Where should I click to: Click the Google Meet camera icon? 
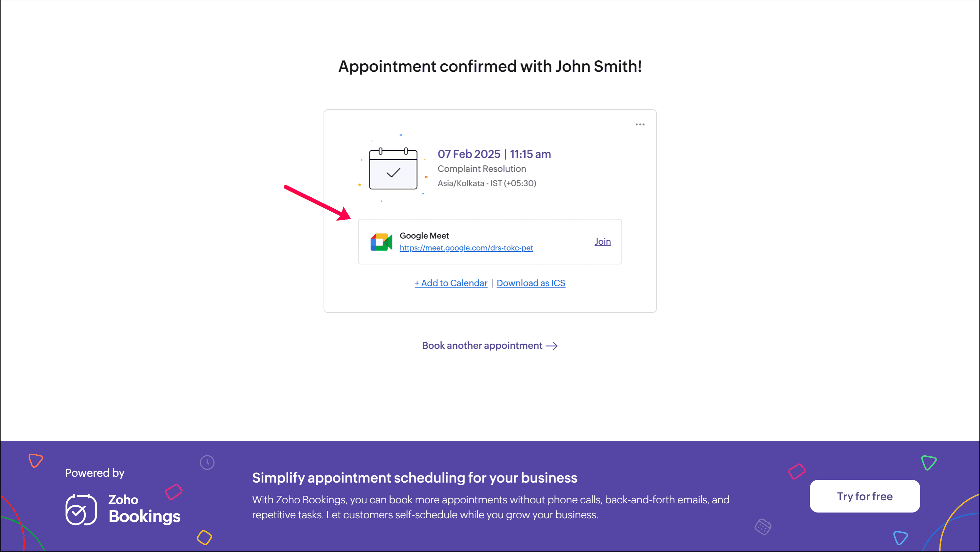click(x=381, y=242)
